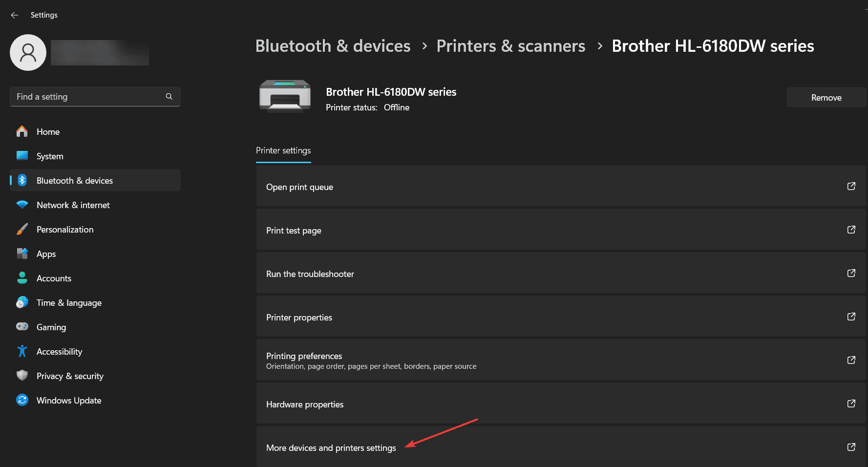Click the Accessibility figure icon
Image resolution: width=868 pixels, height=467 pixels.
pyautogui.click(x=22, y=351)
